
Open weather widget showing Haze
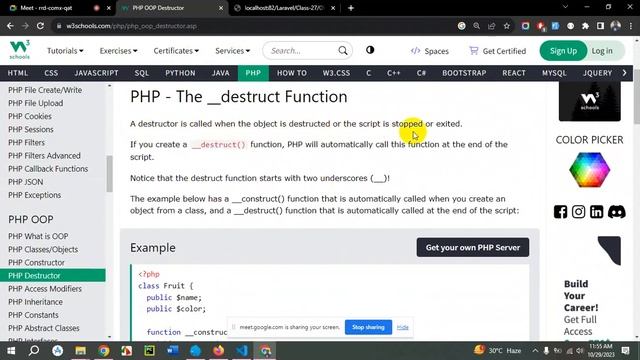(x=497, y=351)
